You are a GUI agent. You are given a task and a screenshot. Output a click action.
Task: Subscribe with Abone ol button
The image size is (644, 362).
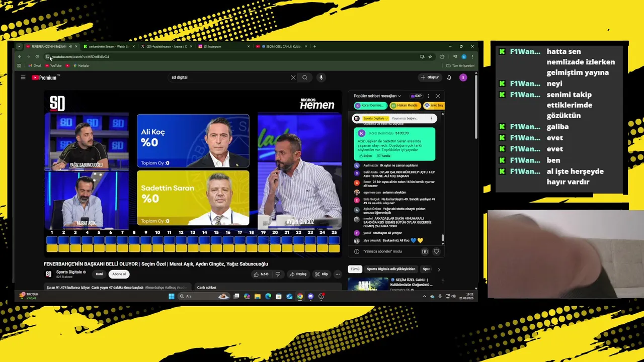point(119,274)
